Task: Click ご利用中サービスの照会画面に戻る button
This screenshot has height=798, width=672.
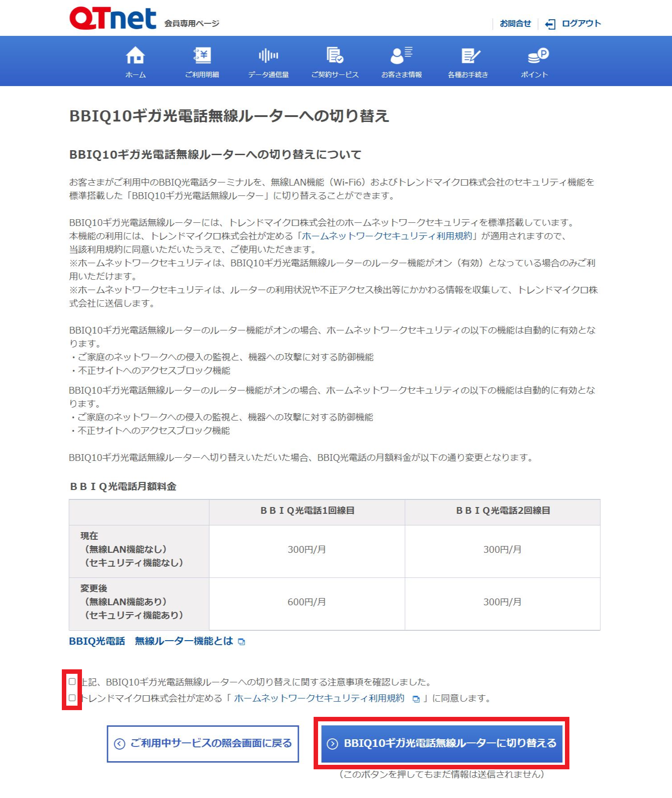Action: pos(203,744)
